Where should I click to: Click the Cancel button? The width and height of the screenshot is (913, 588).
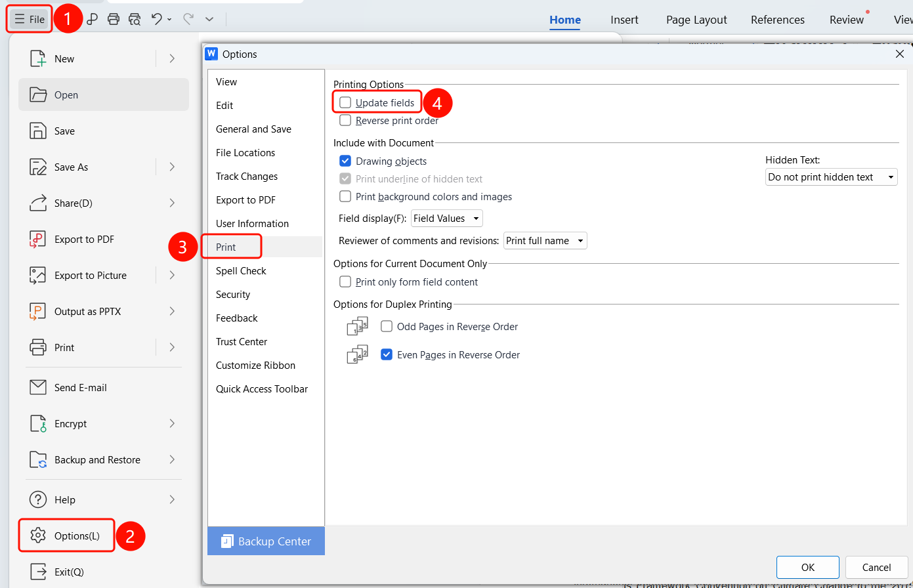coord(877,567)
